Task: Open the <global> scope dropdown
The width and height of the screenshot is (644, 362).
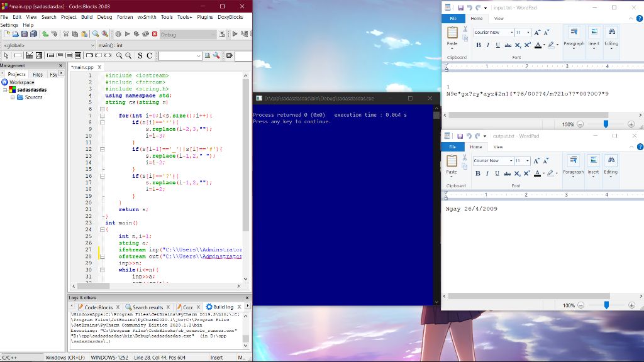Action: pos(49,45)
